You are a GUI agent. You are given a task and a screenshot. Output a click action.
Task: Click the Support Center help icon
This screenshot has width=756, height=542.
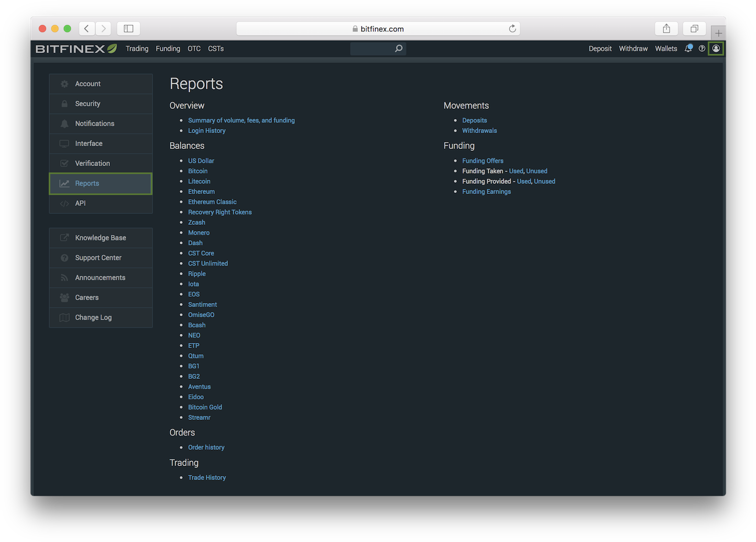pyautogui.click(x=64, y=258)
